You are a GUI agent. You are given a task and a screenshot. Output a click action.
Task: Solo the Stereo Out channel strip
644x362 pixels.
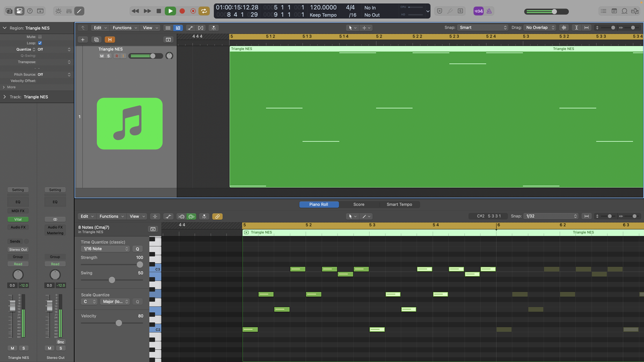pyautogui.click(x=61, y=348)
